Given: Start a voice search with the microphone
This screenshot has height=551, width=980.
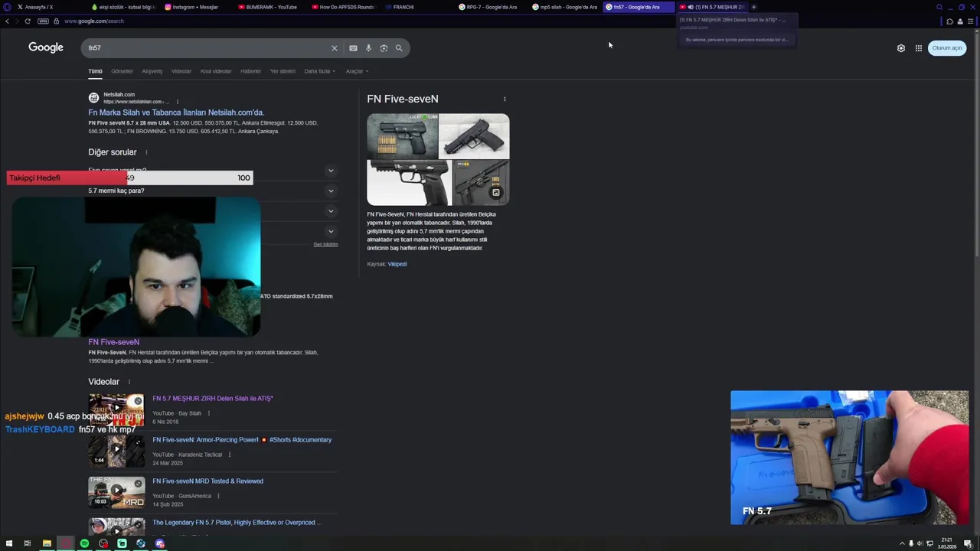Looking at the screenshot, I should tap(368, 48).
